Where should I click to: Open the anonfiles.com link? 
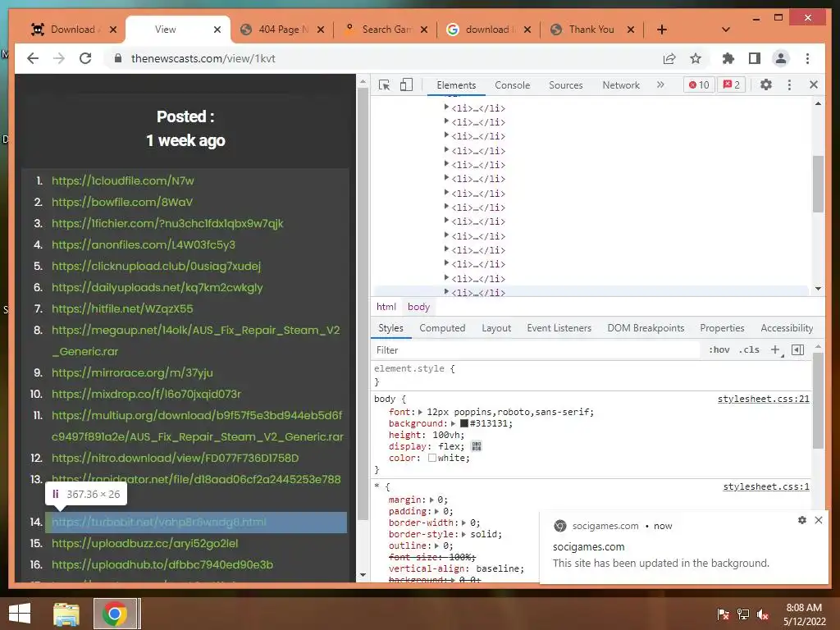(144, 244)
